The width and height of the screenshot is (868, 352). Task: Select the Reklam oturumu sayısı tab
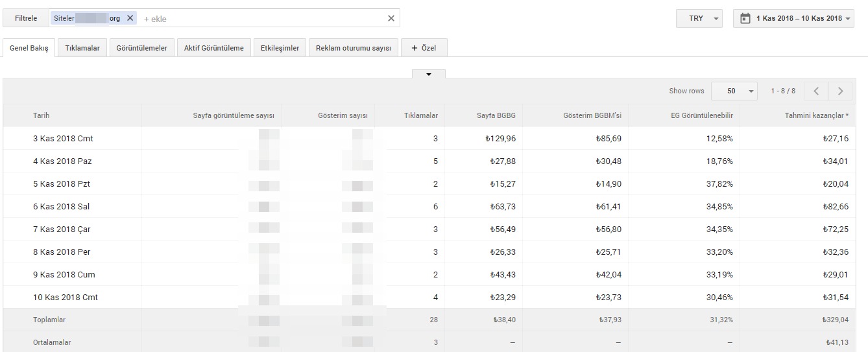pos(353,48)
